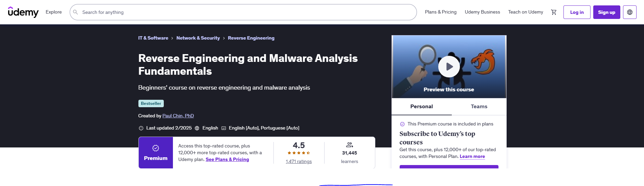Click the Last updated 2/2025 text
Image resolution: width=644 pixels, height=186 pixels.
169,128
